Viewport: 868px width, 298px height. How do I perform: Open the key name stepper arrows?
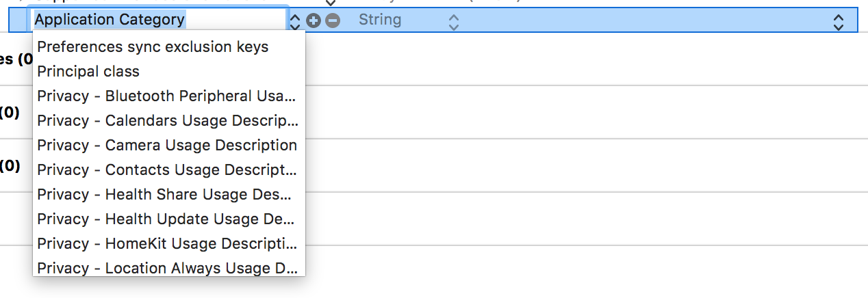295,21
